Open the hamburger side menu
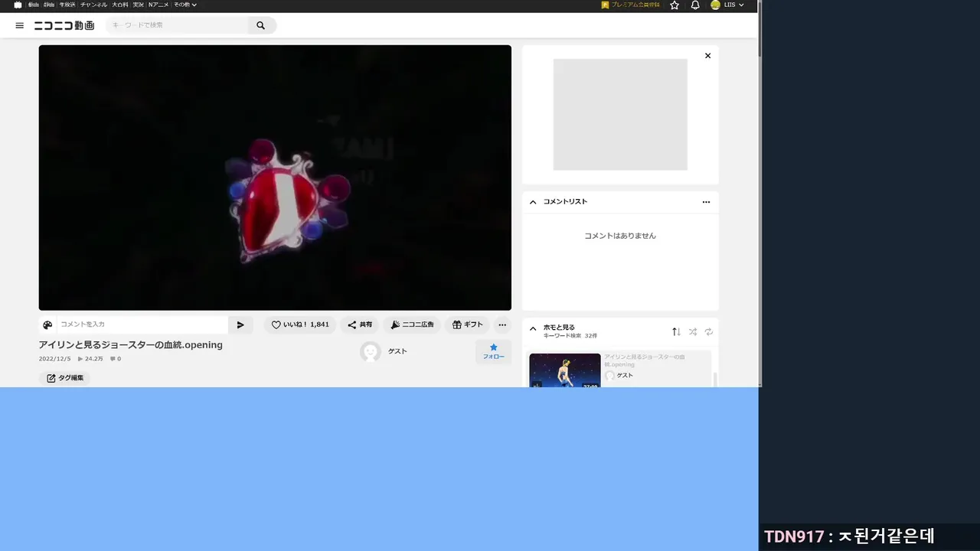This screenshot has height=551, width=980. (x=20, y=25)
